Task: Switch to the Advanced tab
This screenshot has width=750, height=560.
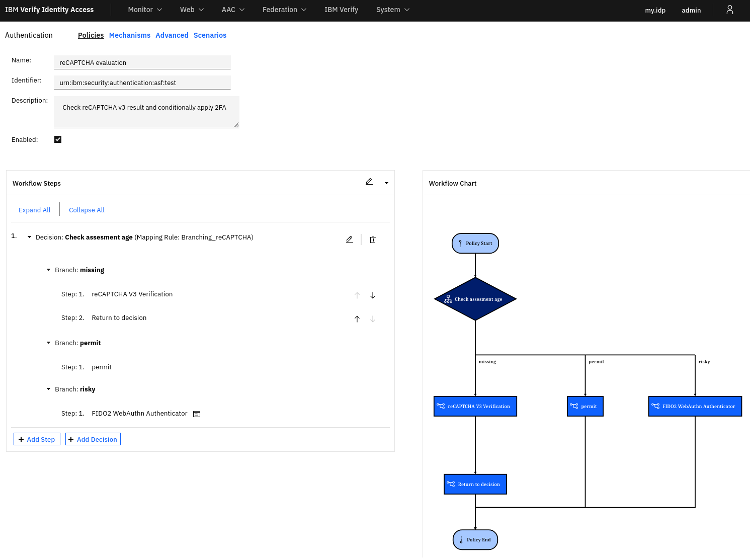Action: (x=172, y=35)
